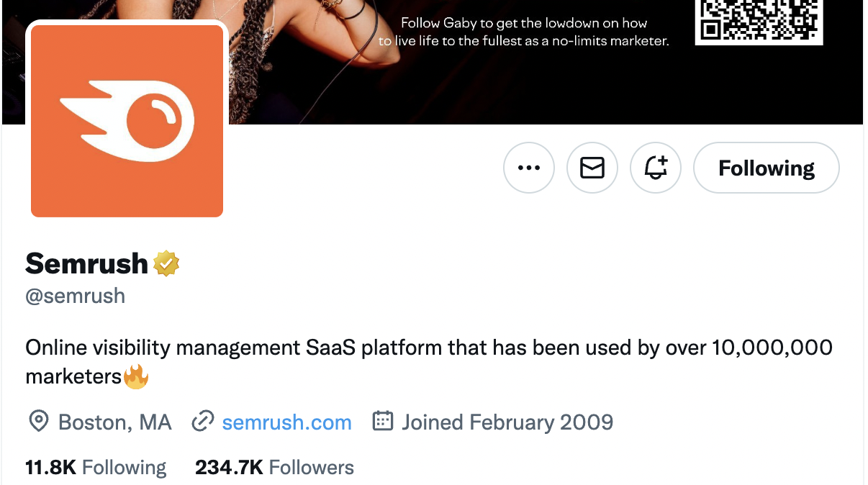
Task: Click the gold verified badge beside Semrush
Action: 166,264
